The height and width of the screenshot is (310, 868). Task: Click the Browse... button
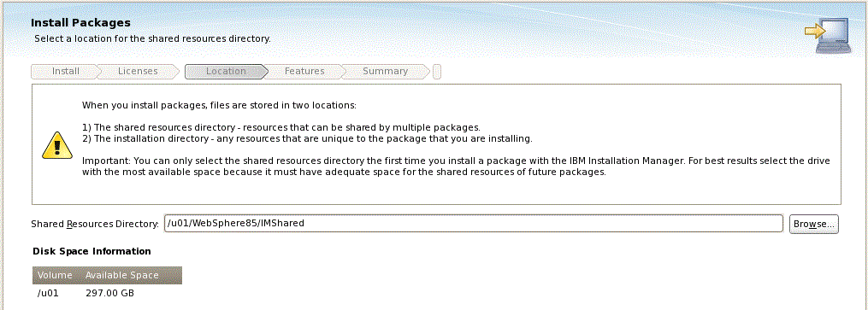tap(814, 224)
